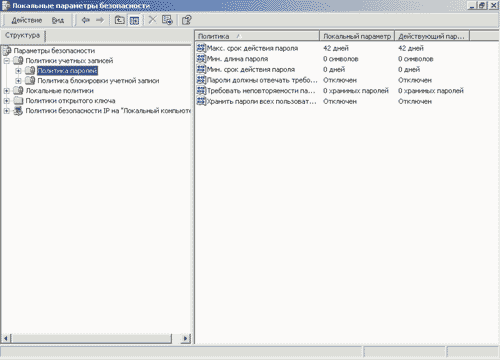Sort by the Политика column header

pyautogui.click(x=257, y=36)
